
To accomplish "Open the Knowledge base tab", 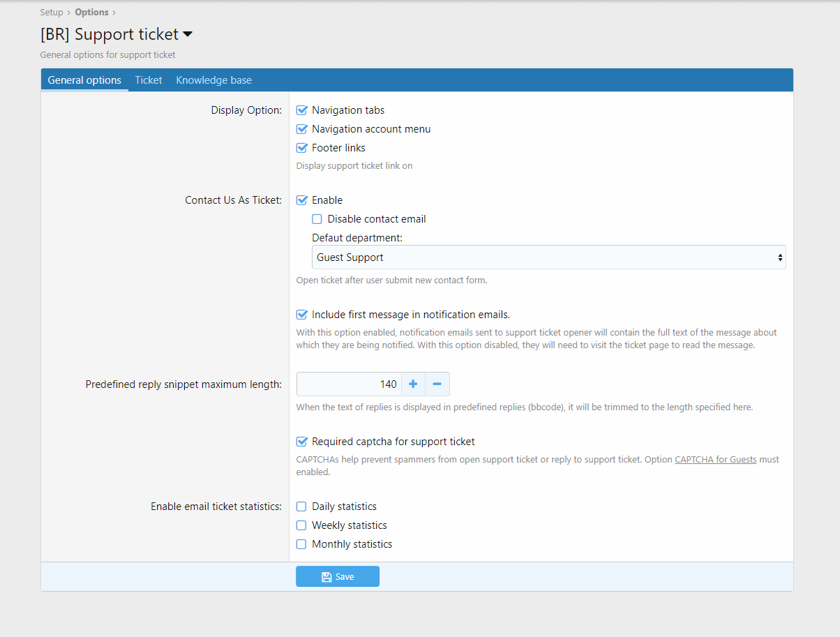I will (213, 80).
